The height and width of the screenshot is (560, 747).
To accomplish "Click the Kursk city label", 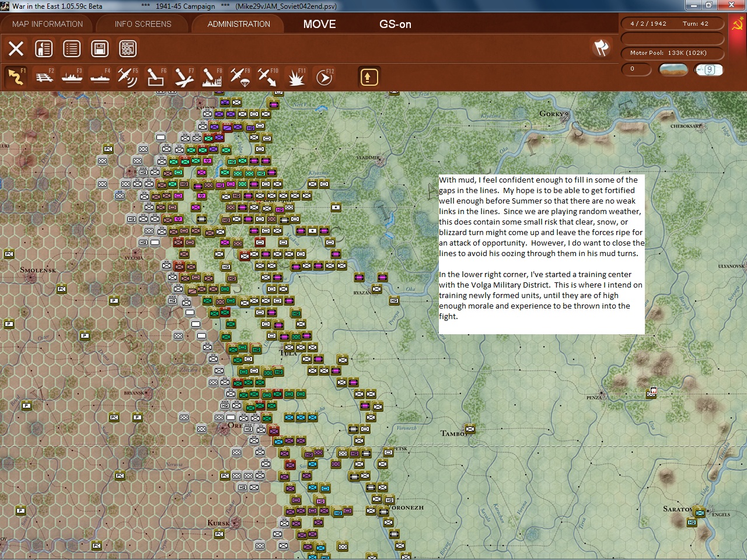I will click(x=219, y=523).
